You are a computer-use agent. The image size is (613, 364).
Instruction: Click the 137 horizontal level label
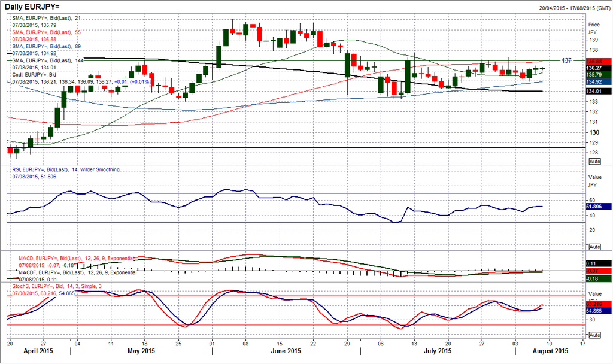[567, 60]
